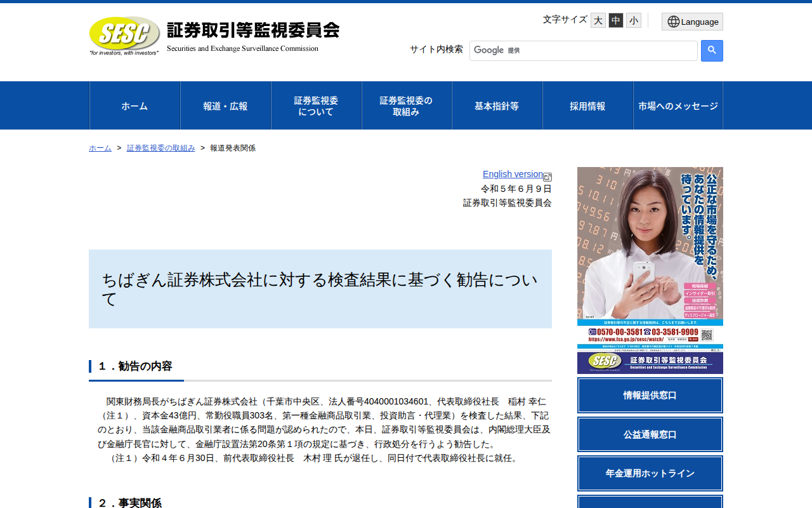
Task: Follow the ホーム breadcrumb link
Action: (x=100, y=148)
